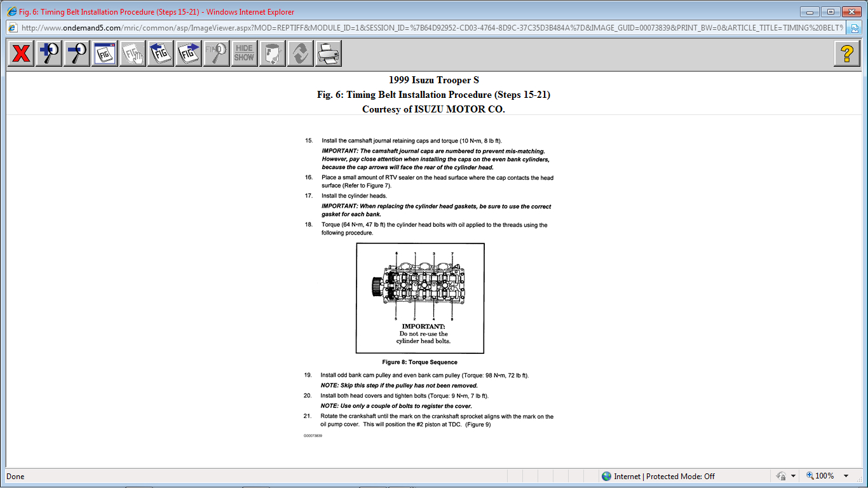Open the security status dropdown arrow
Viewport: 868px width, 488px height.
click(x=793, y=476)
